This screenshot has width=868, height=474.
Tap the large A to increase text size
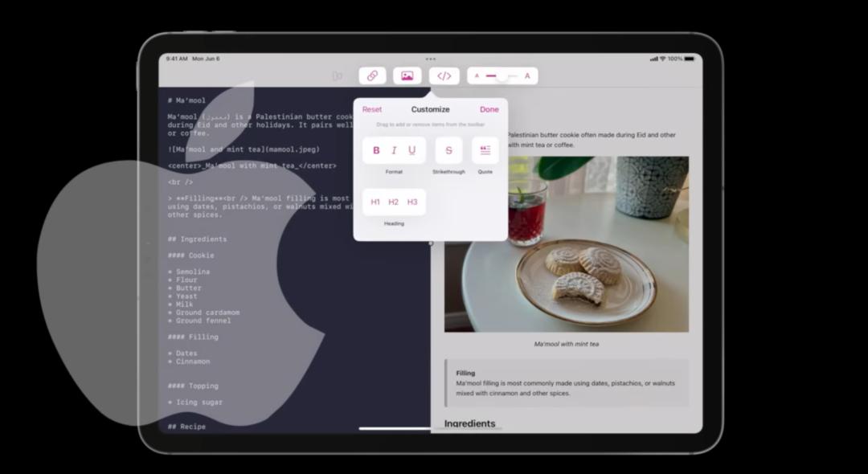(527, 76)
